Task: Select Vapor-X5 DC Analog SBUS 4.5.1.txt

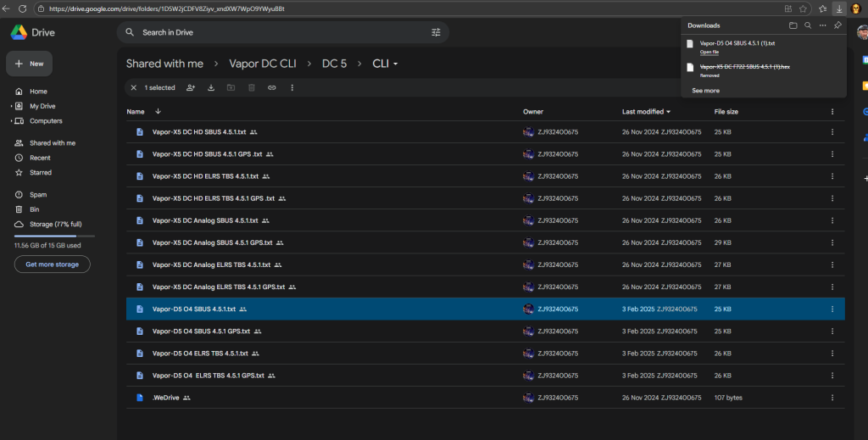Action: click(x=486, y=220)
